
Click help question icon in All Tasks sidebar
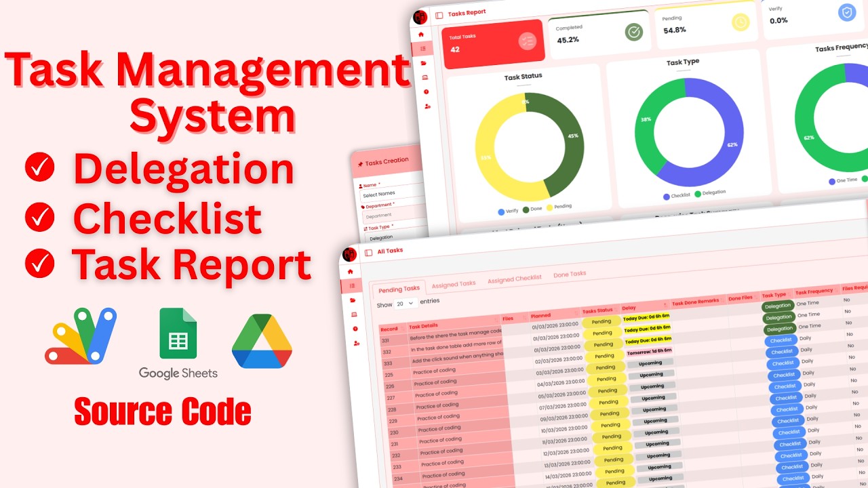coord(355,329)
